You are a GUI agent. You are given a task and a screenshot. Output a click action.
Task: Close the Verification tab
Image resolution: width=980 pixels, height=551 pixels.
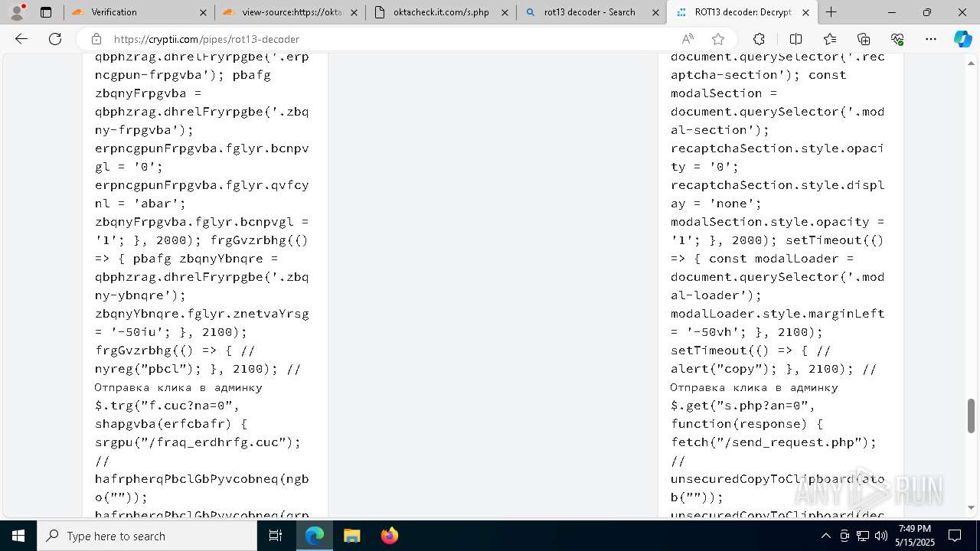tap(203, 12)
